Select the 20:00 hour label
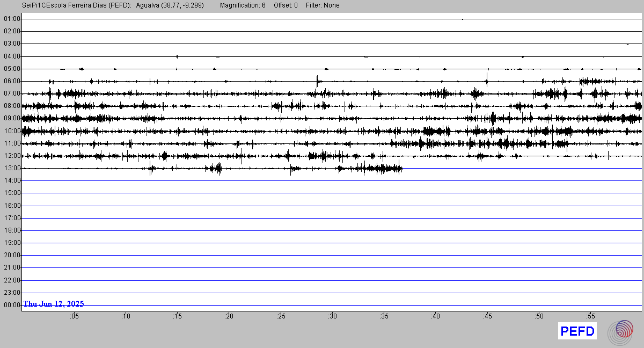The height and width of the screenshot is (348, 644). pyautogui.click(x=12, y=255)
